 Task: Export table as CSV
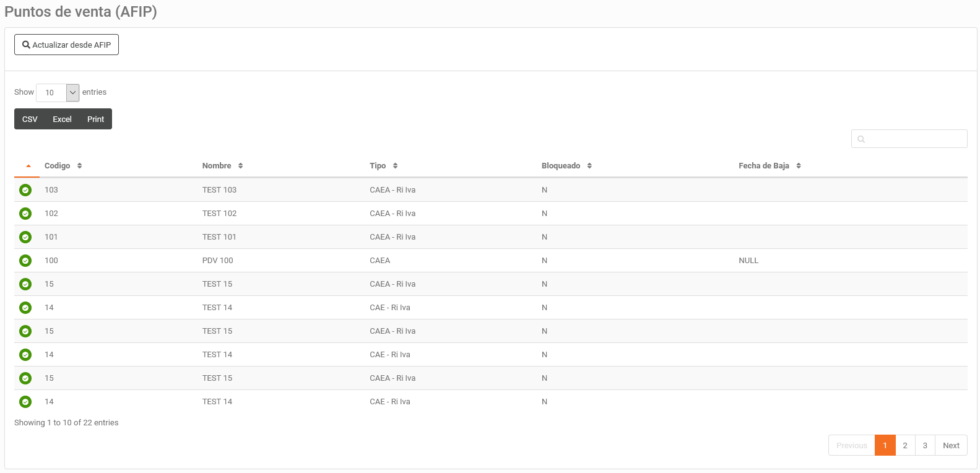click(30, 119)
